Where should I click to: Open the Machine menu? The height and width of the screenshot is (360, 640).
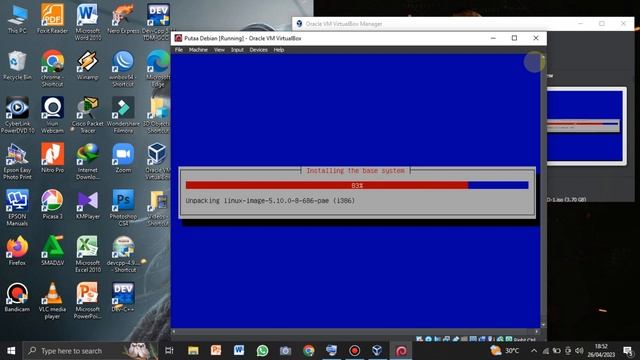pyautogui.click(x=198, y=50)
